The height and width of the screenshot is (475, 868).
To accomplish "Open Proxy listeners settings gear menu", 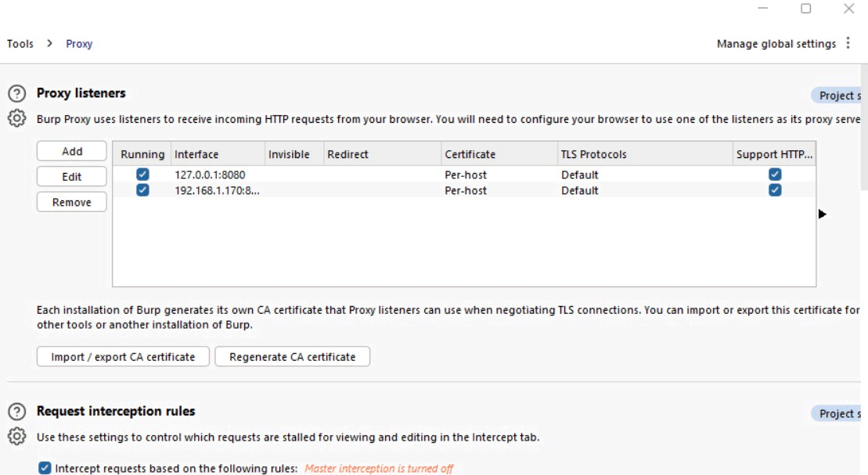I will (x=16, y=118).
